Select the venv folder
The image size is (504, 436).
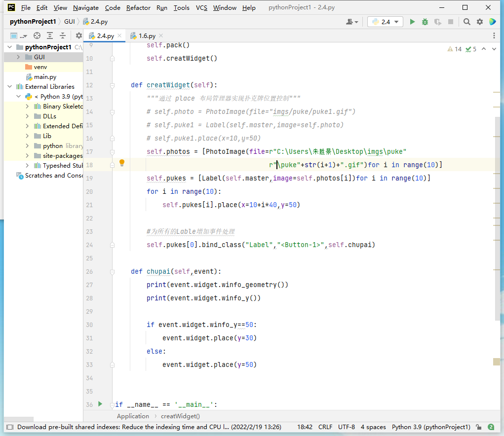pos(43,67)
